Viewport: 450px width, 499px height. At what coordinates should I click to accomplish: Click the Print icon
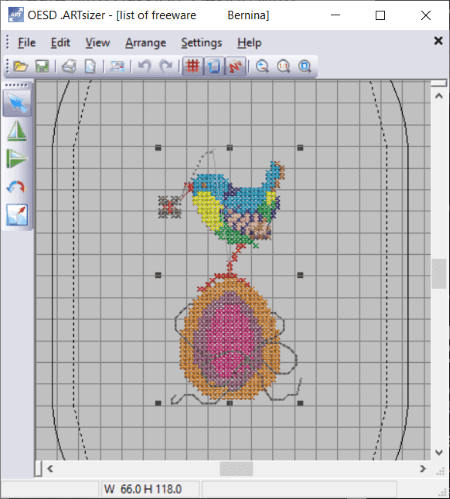coord(69,66)
